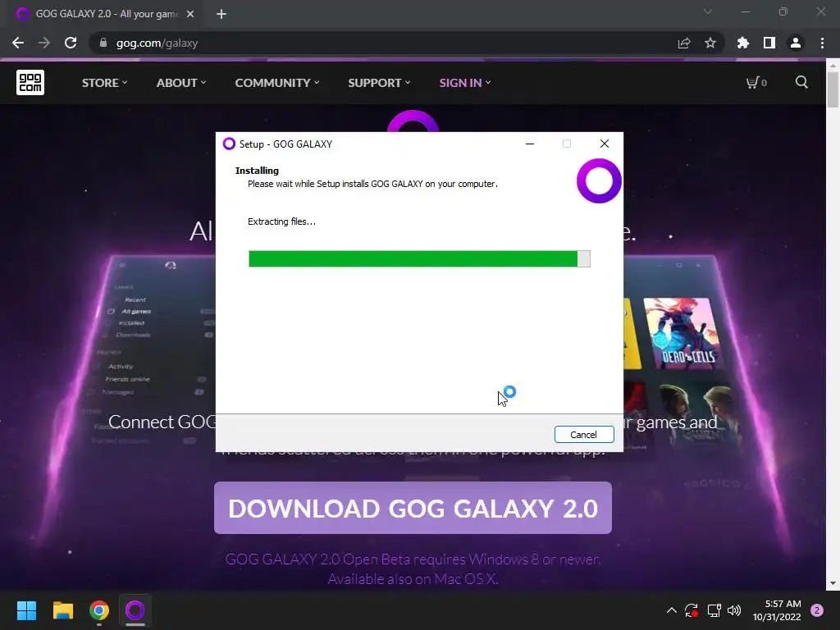Click the Dead Cells game cover
The height and width of the screenshot is (630, 840).
683,332
